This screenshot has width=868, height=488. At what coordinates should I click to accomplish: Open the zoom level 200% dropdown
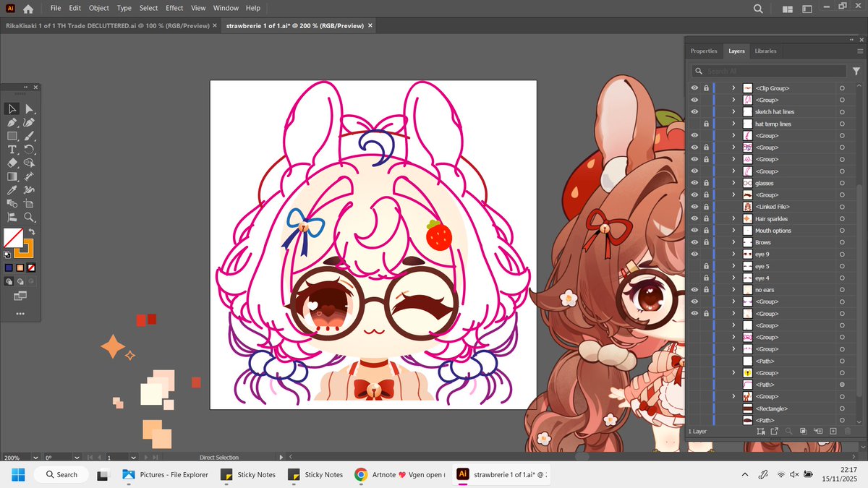35,458
